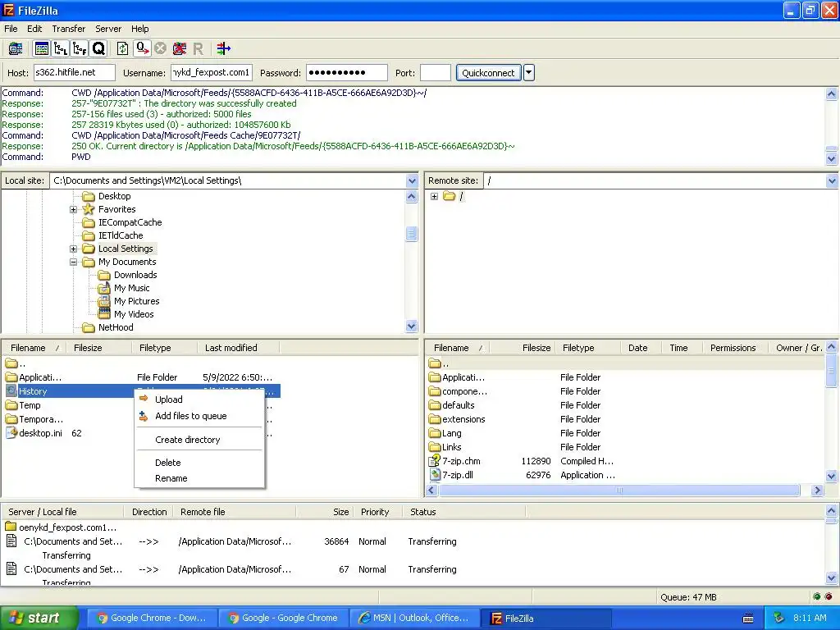
Task: Expand the Local Settings tree node
Action: (x=73, y=249)
